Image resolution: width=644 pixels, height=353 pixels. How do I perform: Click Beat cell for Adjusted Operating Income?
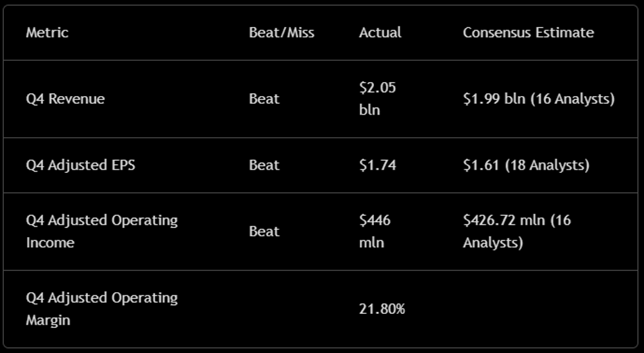click(x=264, y=231)
